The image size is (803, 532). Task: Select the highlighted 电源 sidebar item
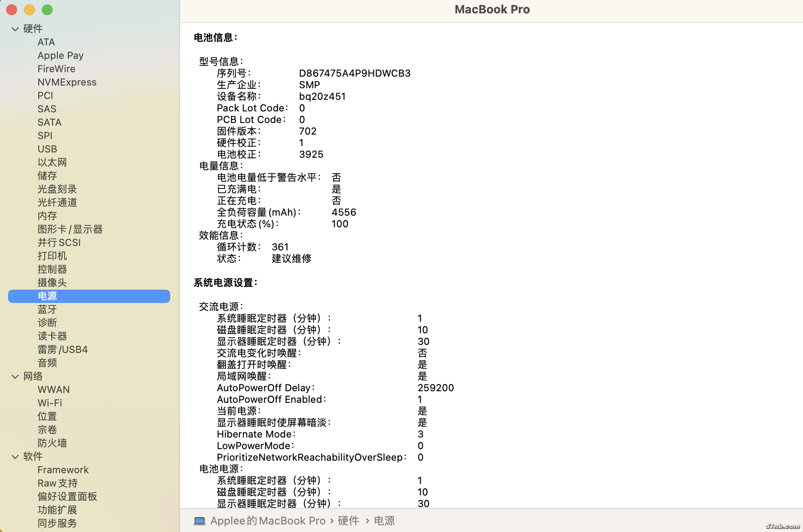pos(47,296)
